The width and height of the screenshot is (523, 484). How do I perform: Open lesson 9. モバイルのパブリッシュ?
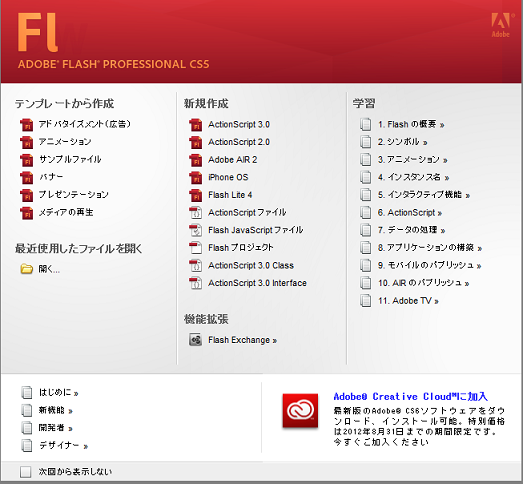pyautogui.click(x=429, y=266)
